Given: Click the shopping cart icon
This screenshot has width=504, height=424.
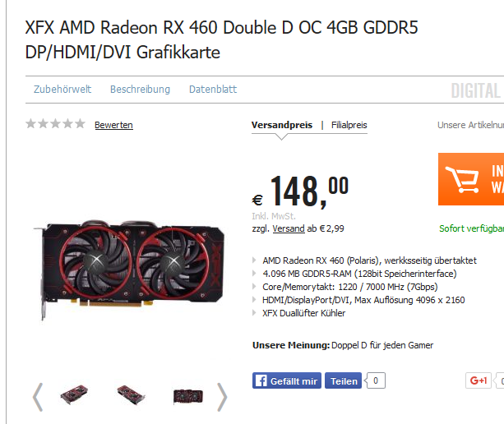Looking at the screenshot, I should 461,179.
